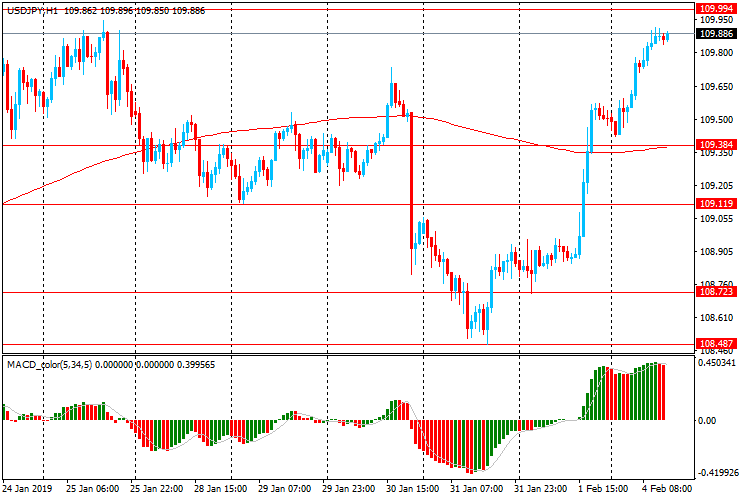
Task: Click the 4 Feb 08:00 time label
Action: (x=666, y=490)
